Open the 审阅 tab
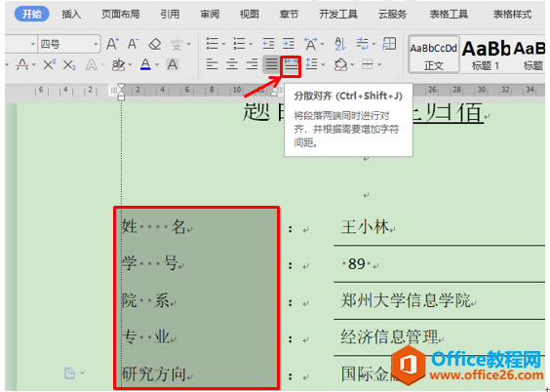The image size is (550, 392). (x=210, y=14)
